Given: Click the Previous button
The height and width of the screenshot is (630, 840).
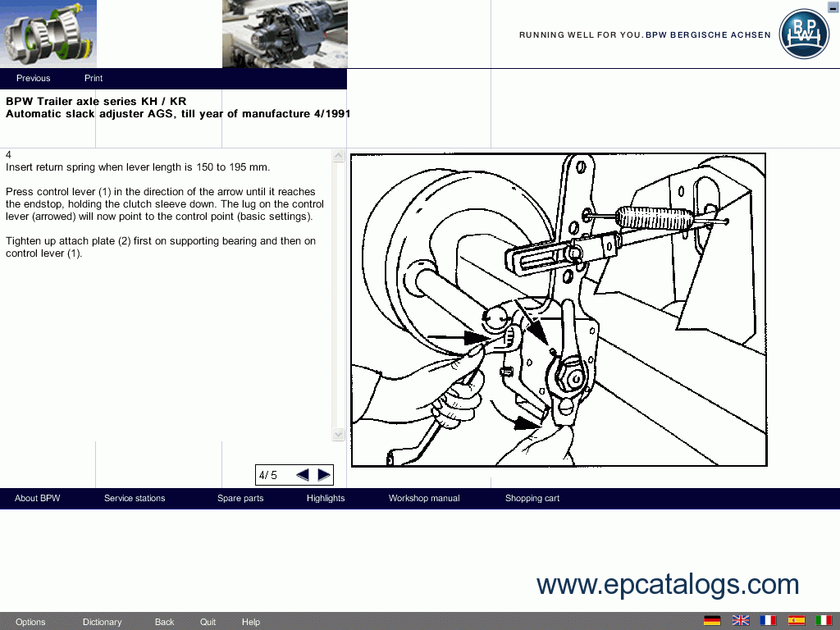Looking at the screenshot, I should (x=34, y=79).
